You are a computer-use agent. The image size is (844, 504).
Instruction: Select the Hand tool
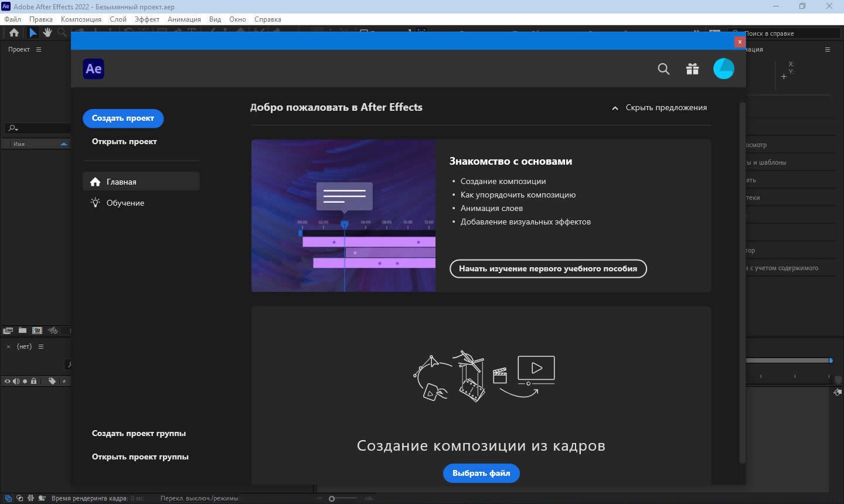pyautogui.click(x=47, y=33)
